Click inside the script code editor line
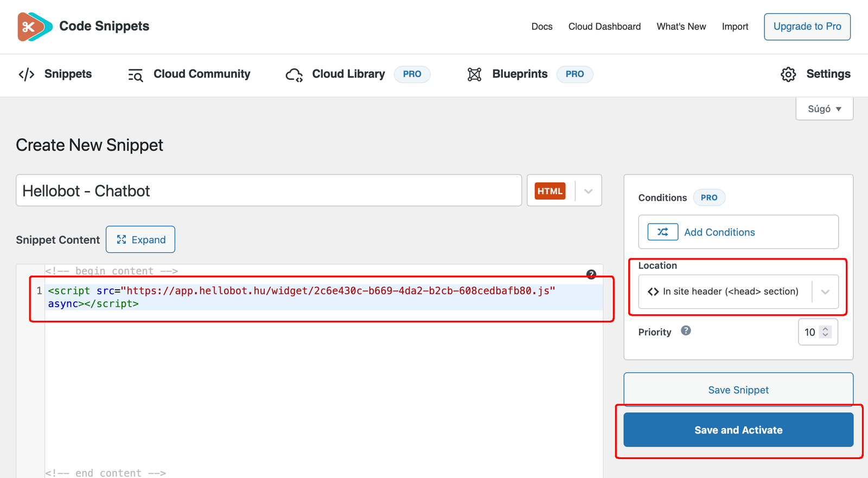Image resolution: width=868 pixels, height=478 pixels. [x=324, y=297]
